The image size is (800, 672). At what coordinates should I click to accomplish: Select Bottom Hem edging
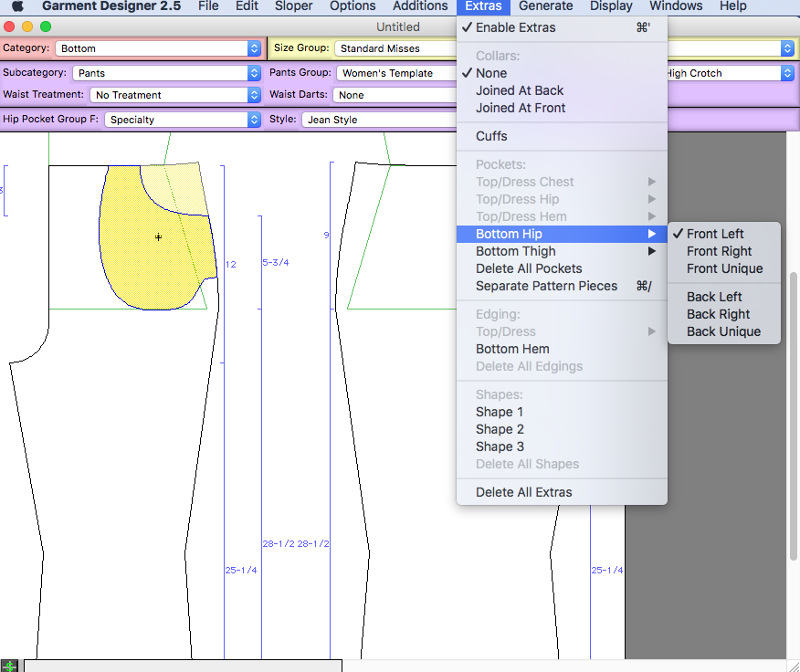tap(562, 349)
